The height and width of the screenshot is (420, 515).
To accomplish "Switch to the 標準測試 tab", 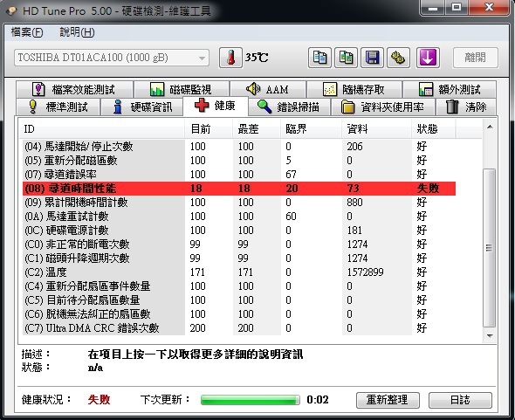I will pyautogui.click(x=58, y=107).
